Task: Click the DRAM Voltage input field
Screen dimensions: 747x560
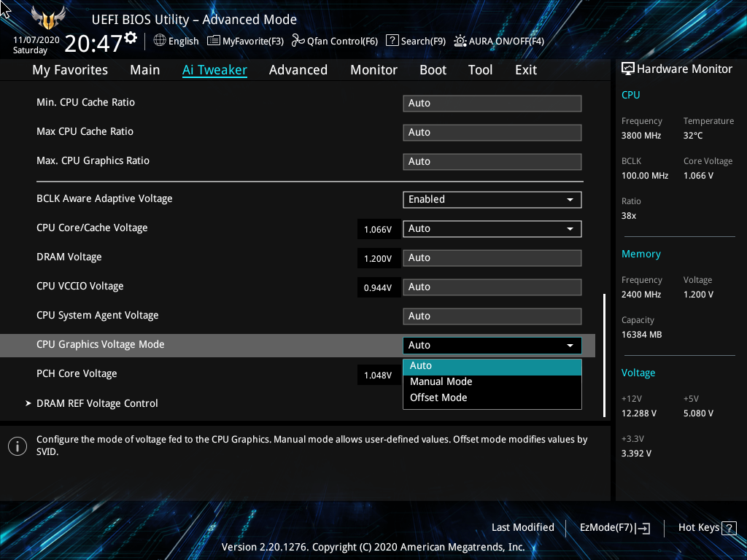Action: pyautogui.click(x=492, y=258)
